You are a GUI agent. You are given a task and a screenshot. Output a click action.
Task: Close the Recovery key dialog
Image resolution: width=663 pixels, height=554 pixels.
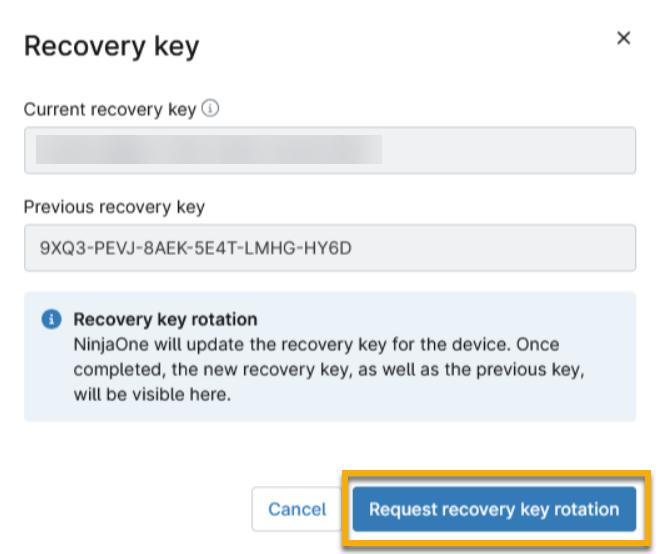(623, 39)
